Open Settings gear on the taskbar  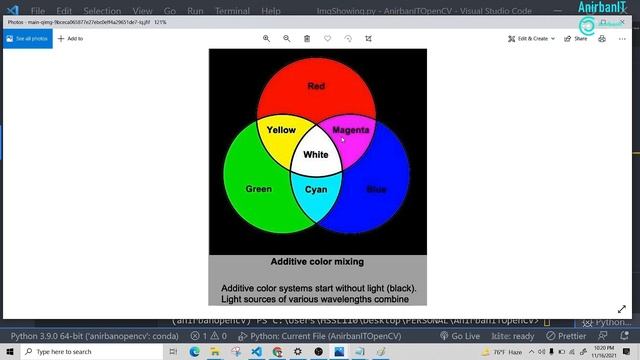coord(298,351)
